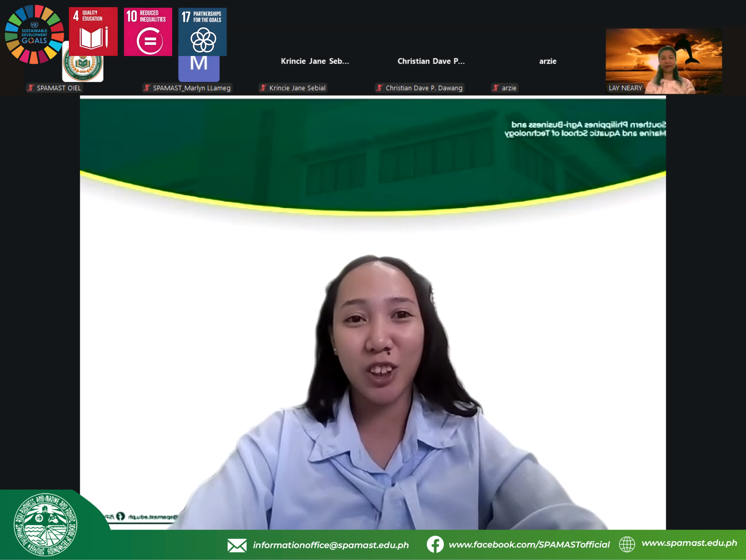The width and height of the screenshot is (746, 560).
Task: Click the Quality Education goal 4 icon
Action: coord(93,32)
